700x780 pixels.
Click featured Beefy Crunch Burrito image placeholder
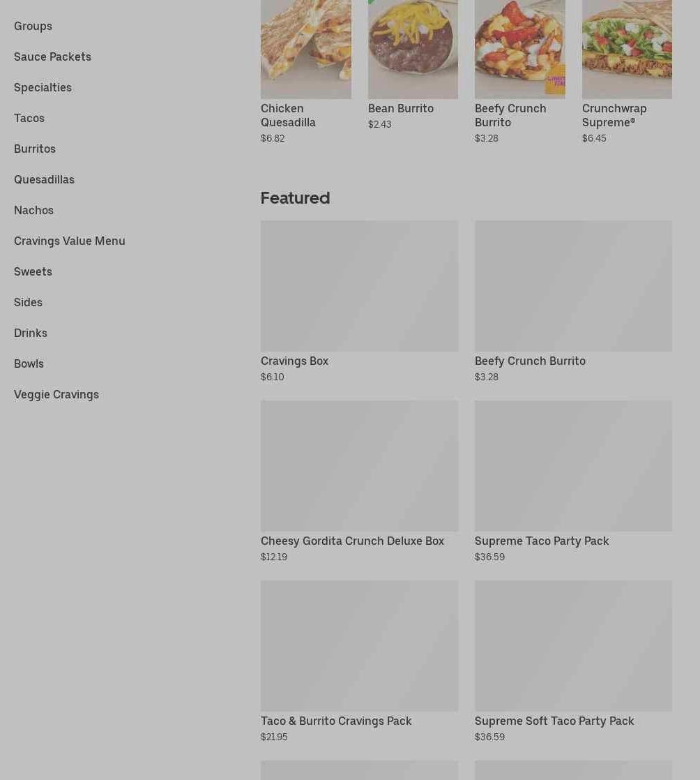pyautogui.click(x=573, y=286)
